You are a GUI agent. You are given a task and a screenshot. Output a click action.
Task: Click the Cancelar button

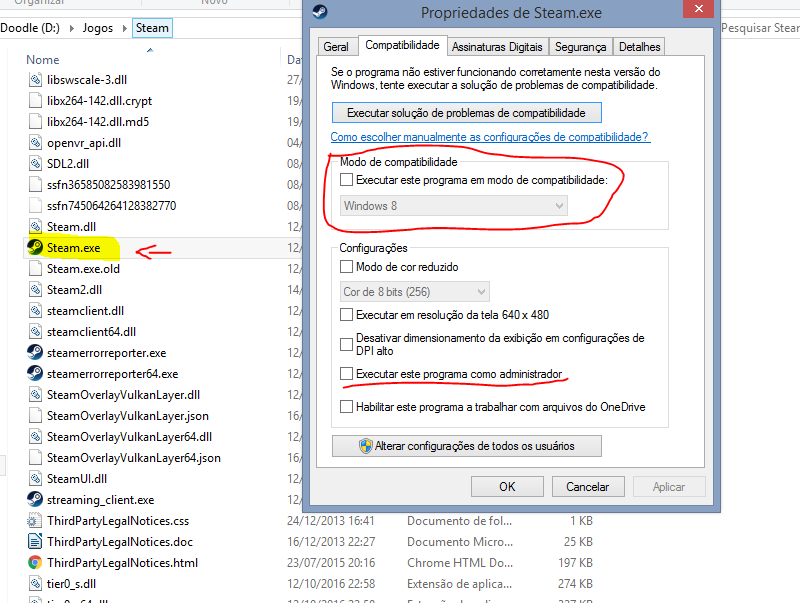click(x=588, y=487)
